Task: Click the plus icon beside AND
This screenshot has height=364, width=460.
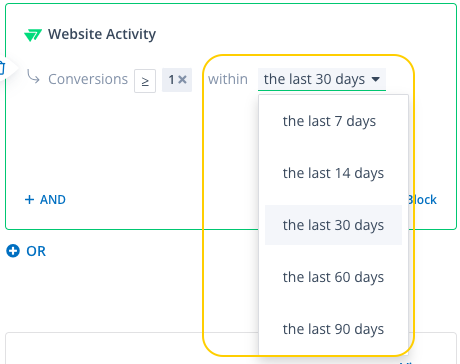Action: (29, 200)
